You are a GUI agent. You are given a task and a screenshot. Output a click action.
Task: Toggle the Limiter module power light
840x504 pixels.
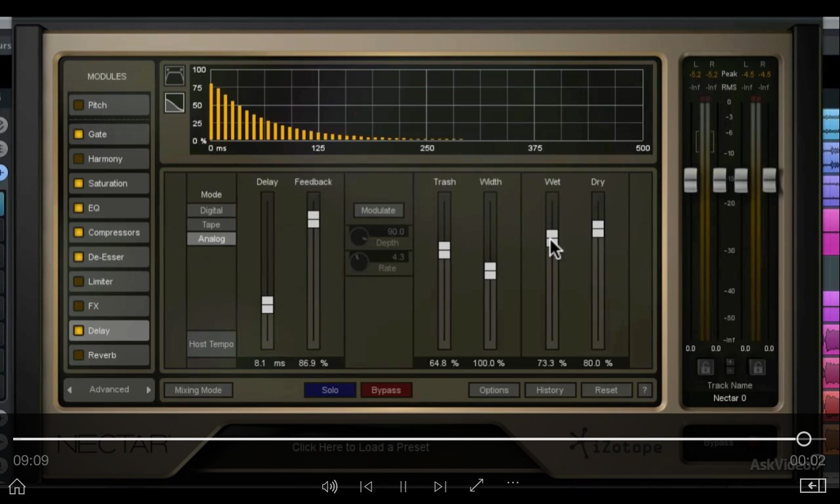click(79, 282)
